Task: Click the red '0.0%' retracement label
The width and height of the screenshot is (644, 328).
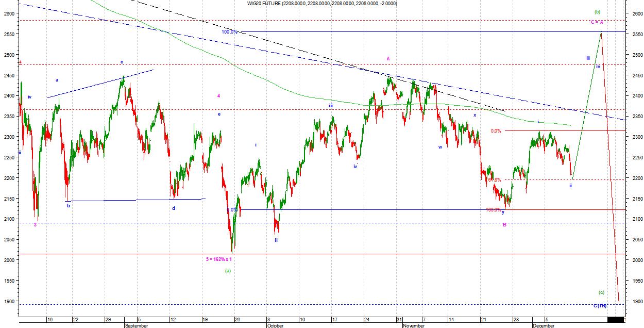Action: pyautogui.click(x=496, y=131)
